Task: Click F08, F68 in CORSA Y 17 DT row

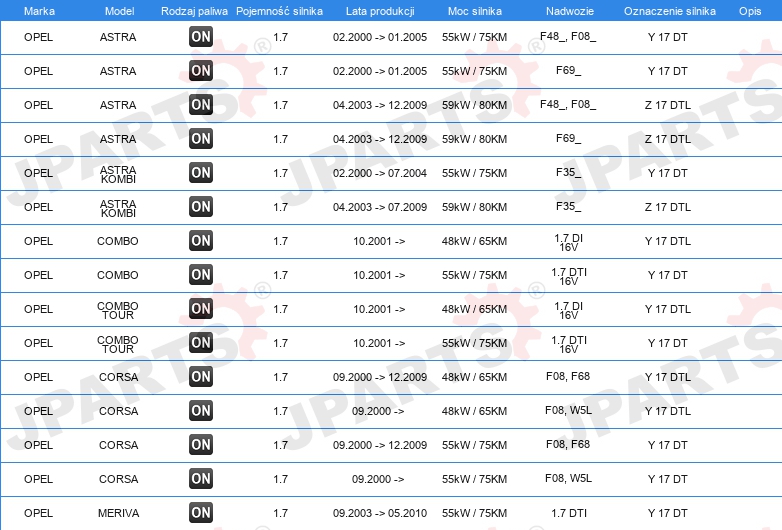Action: 568,444
